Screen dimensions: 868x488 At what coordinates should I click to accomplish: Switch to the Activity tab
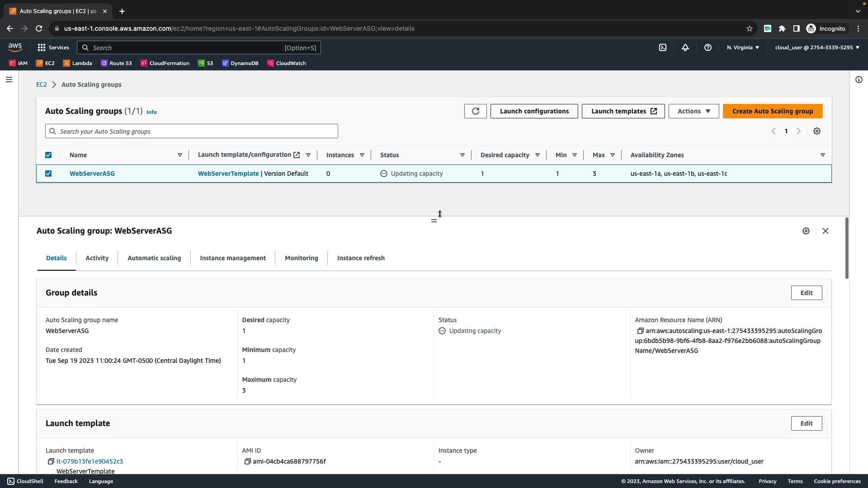click(x=97, y=258)
